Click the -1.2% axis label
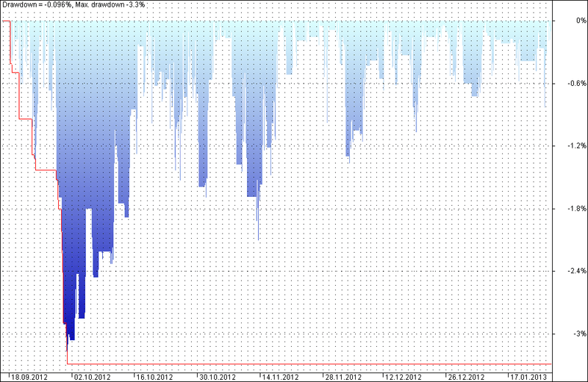This screenshot has width=588, height=382. 577,146
